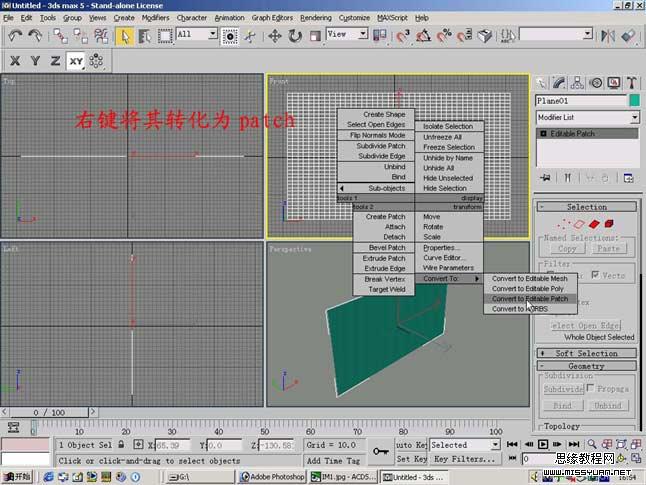Select Patch sub-object level icon
The width and height of the screenshot is (646, 485).
coord(594,224)
